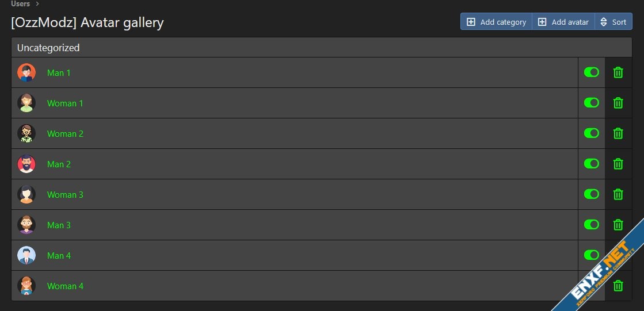Click the trash icon for Woman 1
Viewport: 644px width, 311px height.
(618, 103)
